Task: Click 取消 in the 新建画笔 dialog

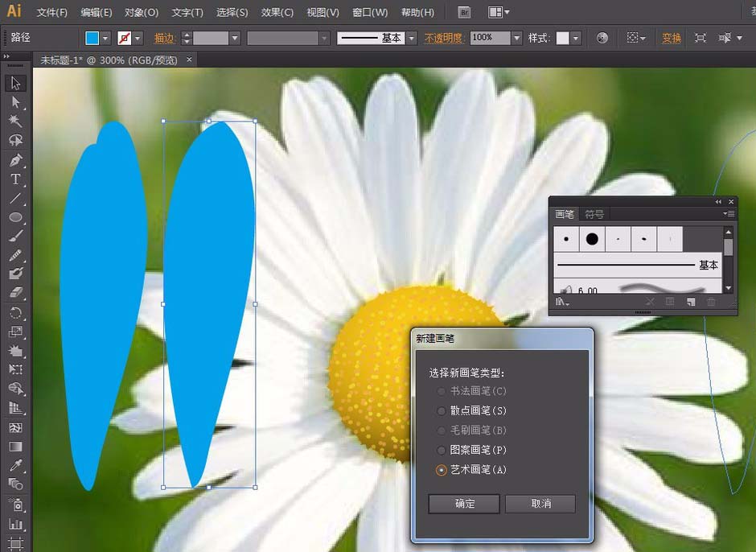Action: (540, 504)
